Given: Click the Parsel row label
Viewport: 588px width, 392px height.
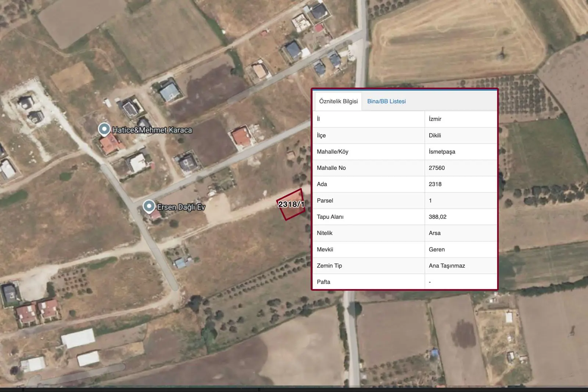Looking at the screenshot, I should pyautogui.click(x=325, y=201).
